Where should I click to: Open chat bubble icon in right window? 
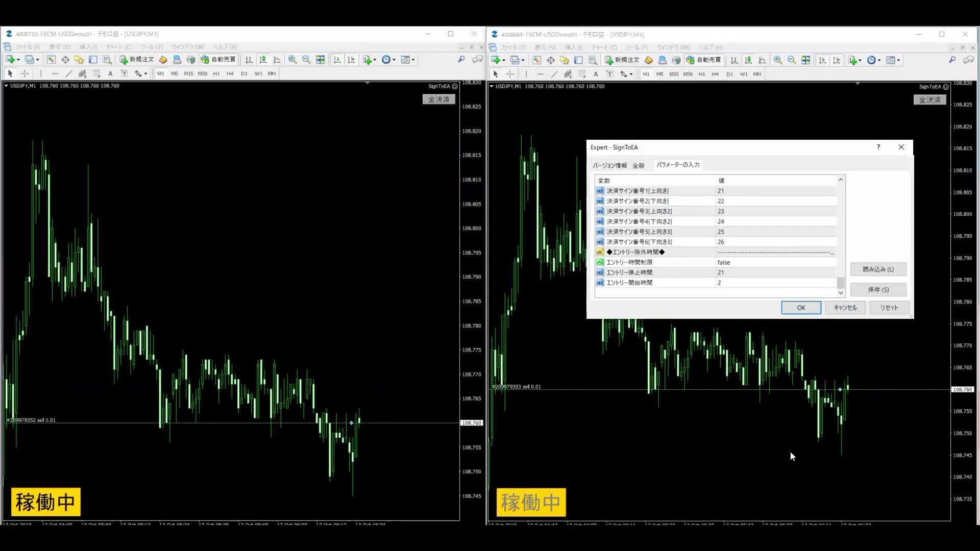[x=968, y=60]
